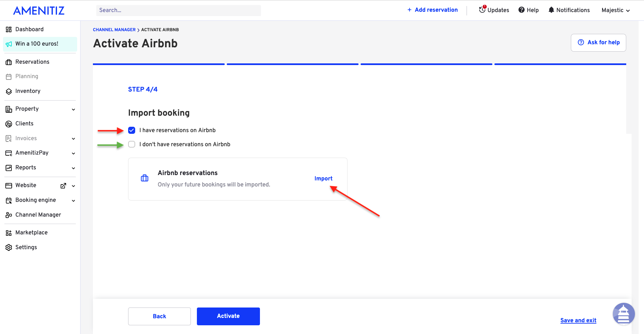This screenshot has height=334, width=644.
Task: Click 'Win a 100 euros!' sidebar banner
Action: (x=40, y=44)
